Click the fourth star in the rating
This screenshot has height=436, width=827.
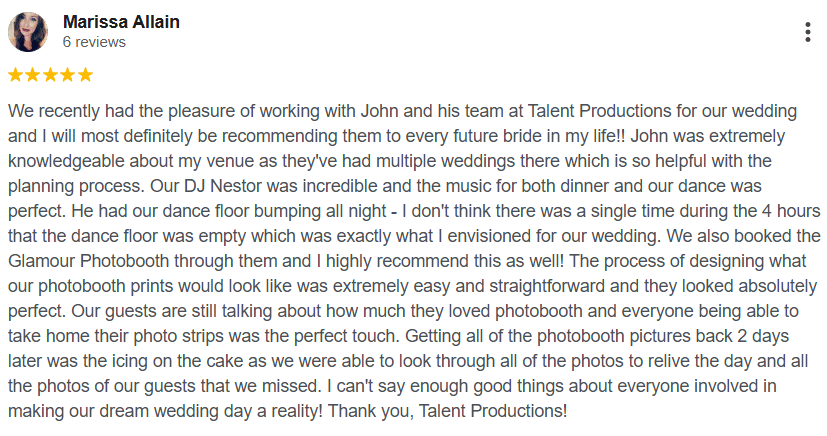click(x=68, y=75)
